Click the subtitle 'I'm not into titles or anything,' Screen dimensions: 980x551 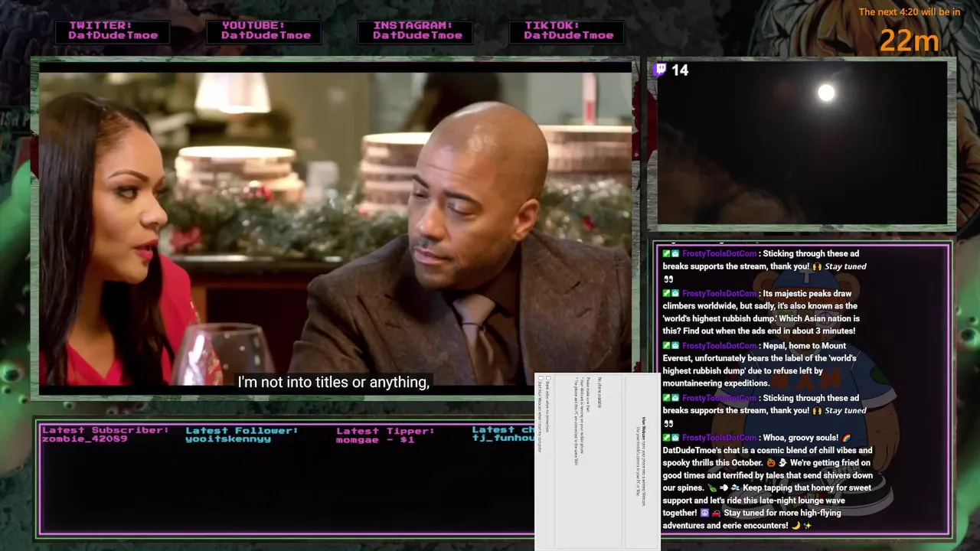tap(334, 382)
